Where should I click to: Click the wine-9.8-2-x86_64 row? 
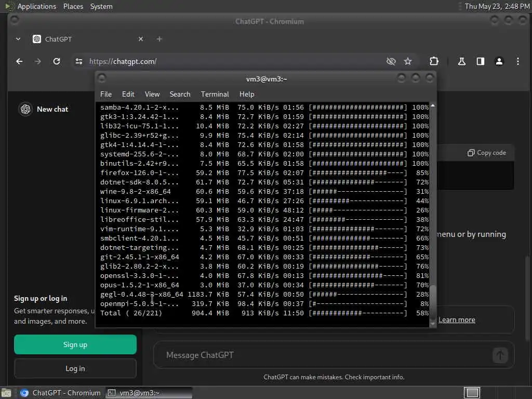point(264,191)
